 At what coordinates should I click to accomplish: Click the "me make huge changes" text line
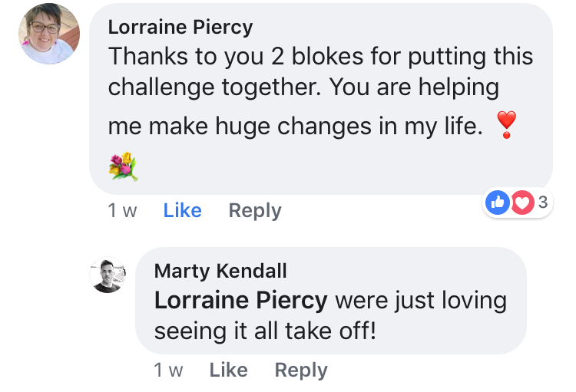(295, 127)
